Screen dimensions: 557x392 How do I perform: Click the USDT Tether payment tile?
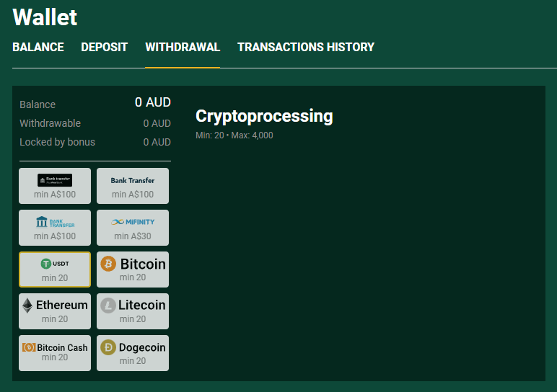pos(55,269)
